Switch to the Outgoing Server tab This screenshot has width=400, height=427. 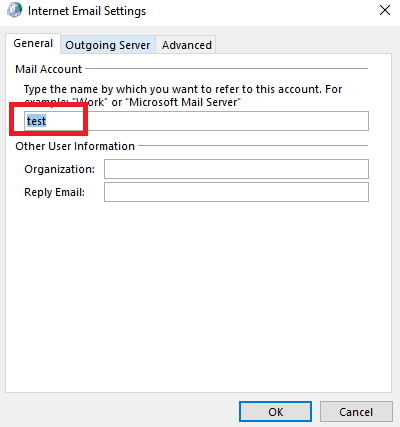pos(108,45)
